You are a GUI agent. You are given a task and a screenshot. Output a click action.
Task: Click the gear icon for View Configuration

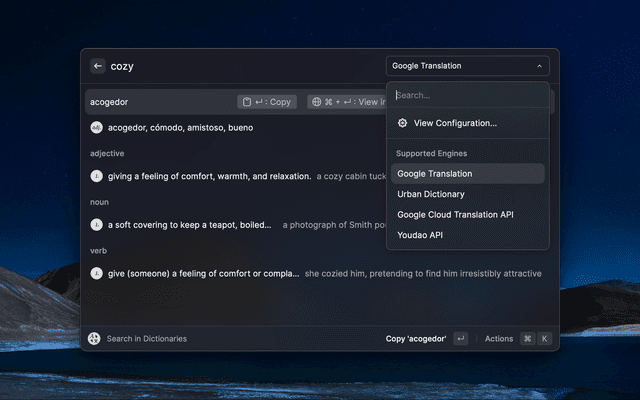pos(402,123)
